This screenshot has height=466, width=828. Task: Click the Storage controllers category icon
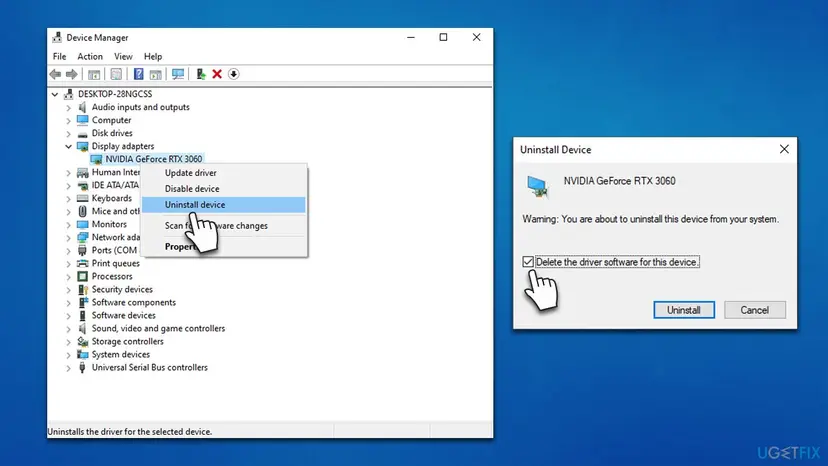(x=82, y=341)
